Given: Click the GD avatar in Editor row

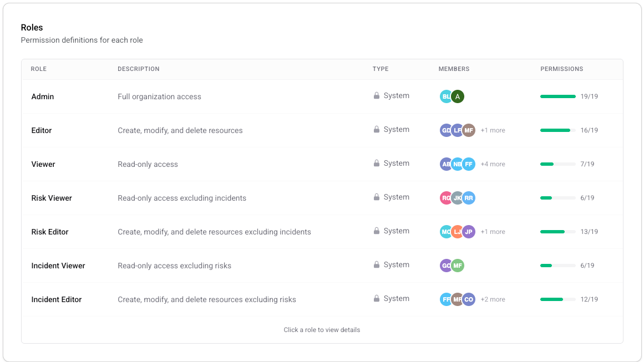Looking at the screenshot, I should click(x=445, y=130).
